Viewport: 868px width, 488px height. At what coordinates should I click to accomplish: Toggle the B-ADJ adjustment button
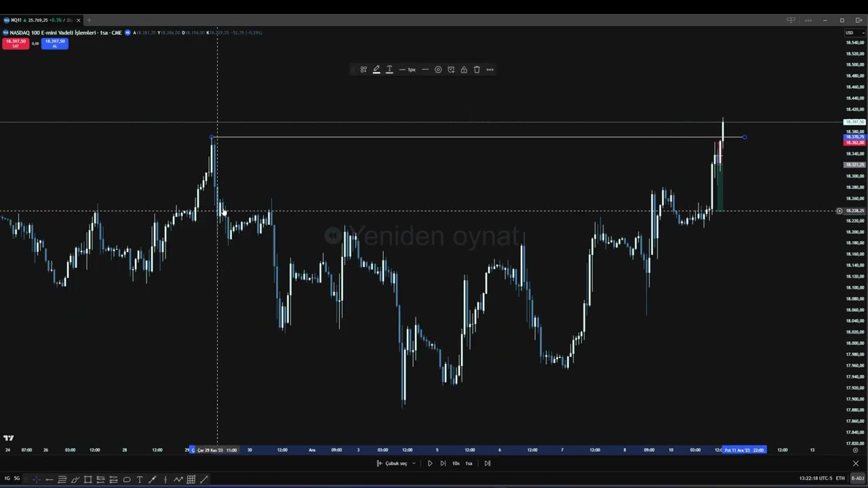point(858,479)
